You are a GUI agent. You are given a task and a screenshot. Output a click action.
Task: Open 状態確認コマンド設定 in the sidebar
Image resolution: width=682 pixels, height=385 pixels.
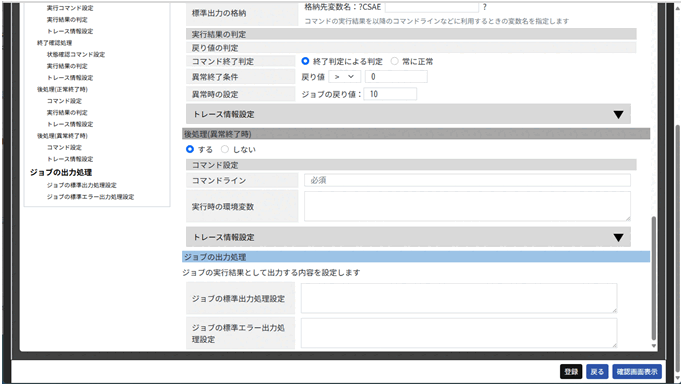(76, 54)
